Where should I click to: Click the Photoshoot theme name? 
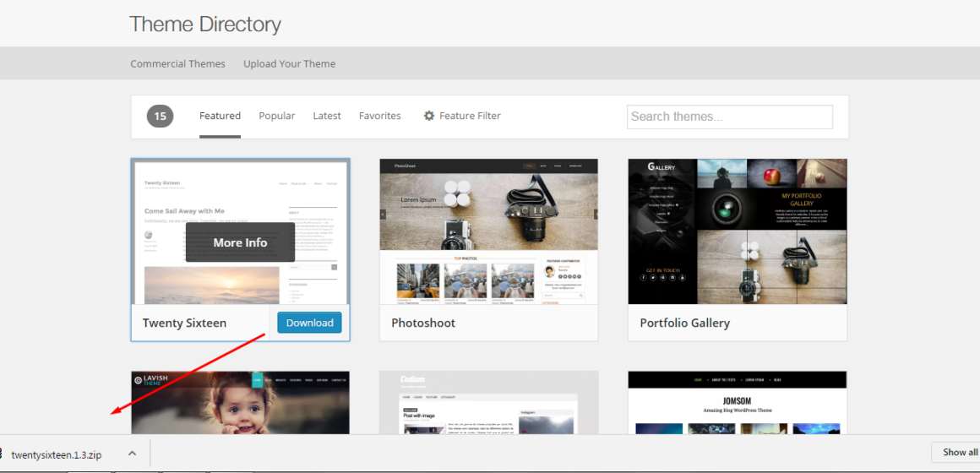pyautogui.click(x=423, y=323)
